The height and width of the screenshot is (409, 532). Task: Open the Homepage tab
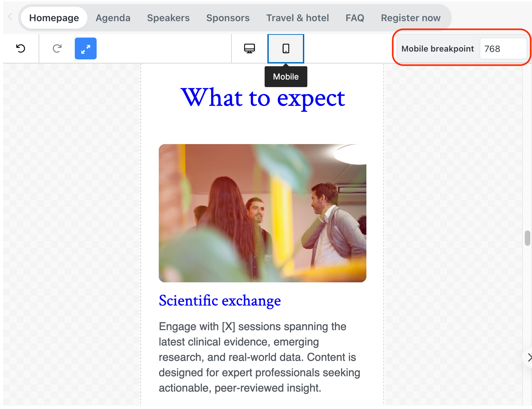click(54, 18)
